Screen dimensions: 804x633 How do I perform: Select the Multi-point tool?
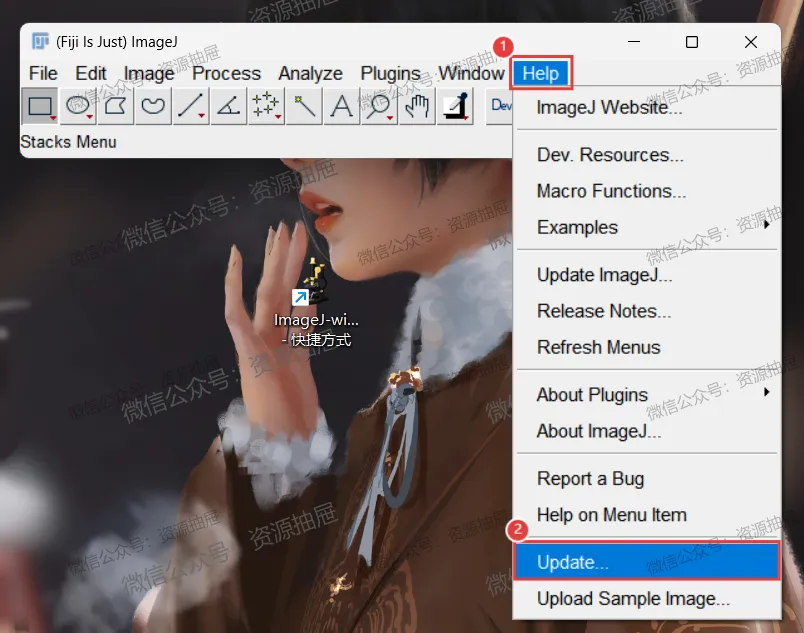click(266, 106)
